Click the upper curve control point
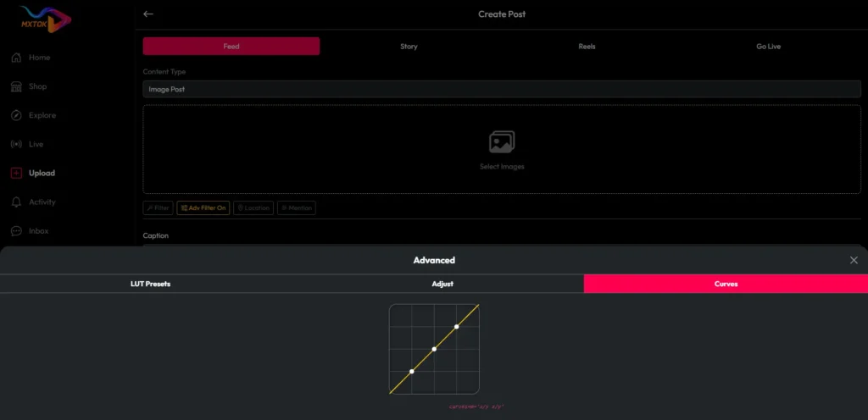Image resolution: width=868 pixels, height=420 pixels. click(457, 327)
